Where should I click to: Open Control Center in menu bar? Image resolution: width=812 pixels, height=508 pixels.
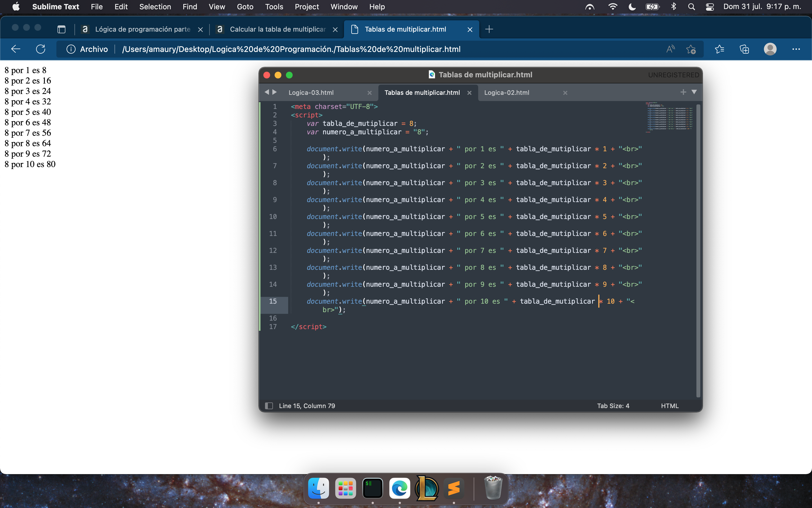[709, 7]
